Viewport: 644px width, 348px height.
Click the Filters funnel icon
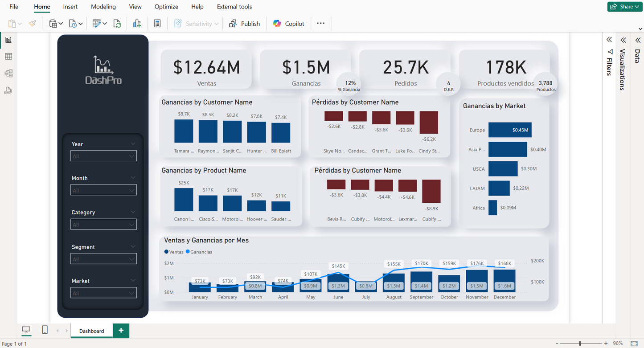[610, 52]
